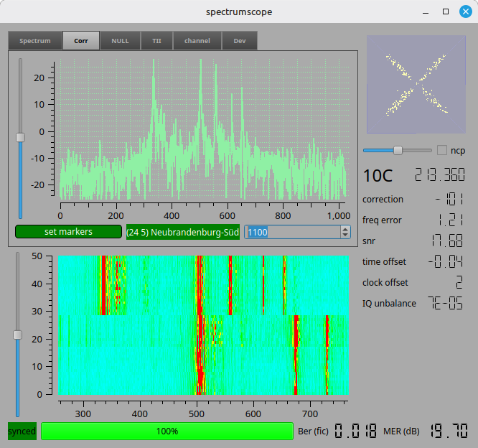This screenshot has height=448, width=478.
Task: Click the synced status indicator
Action: tap(22, 431)
